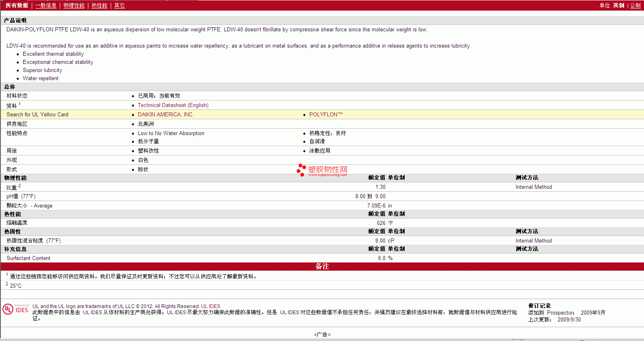The image size is (644, 341).
Task: Click the Search for UL Yellow Card label
Action: click(37, 114)
